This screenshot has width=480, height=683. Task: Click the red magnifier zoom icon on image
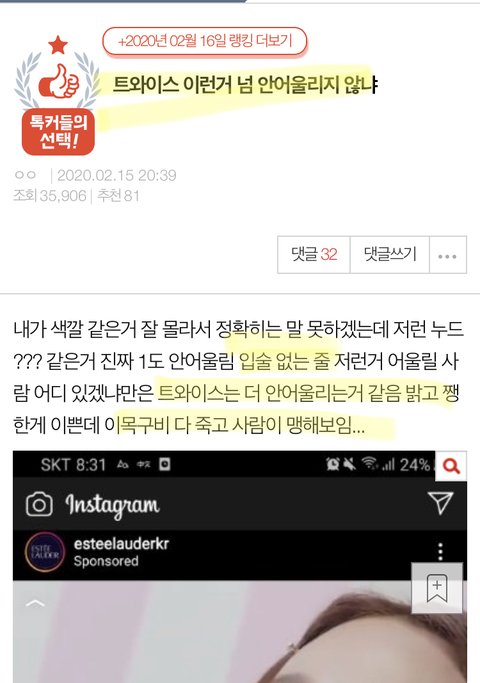tap(451, 466)
